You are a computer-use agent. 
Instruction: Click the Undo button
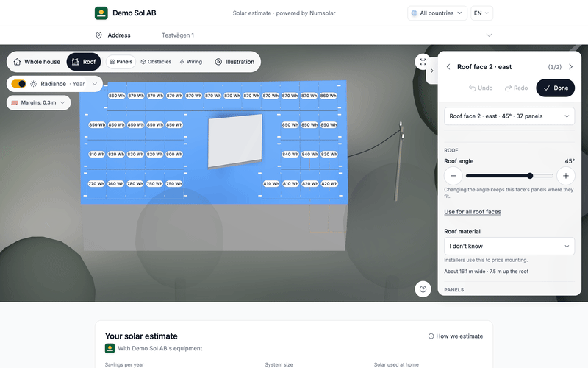pos(481,88)
